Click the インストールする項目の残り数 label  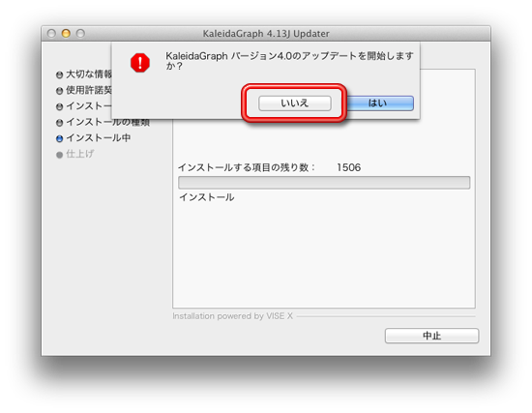[247, 167]
